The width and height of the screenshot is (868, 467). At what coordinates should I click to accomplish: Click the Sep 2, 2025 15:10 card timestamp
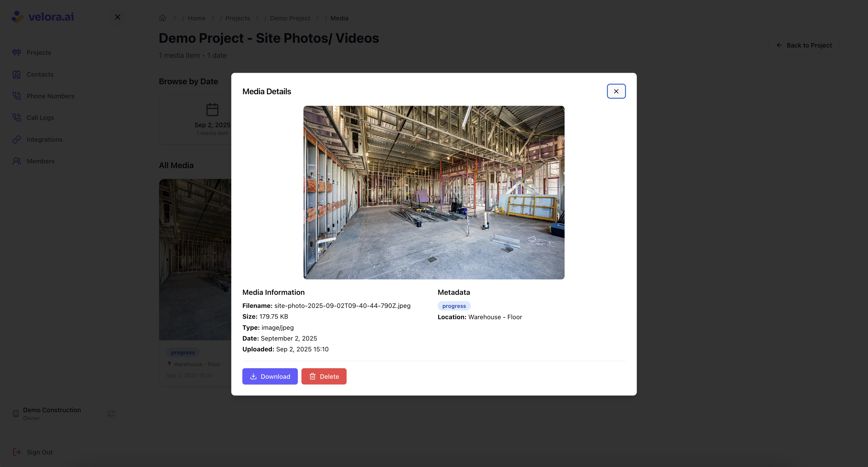tap(189, 375)
